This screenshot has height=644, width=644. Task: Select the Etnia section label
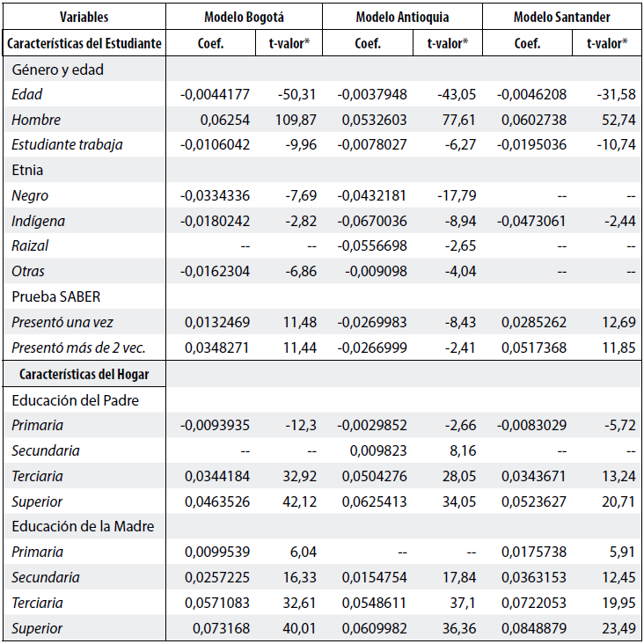[x=27, y=171]
